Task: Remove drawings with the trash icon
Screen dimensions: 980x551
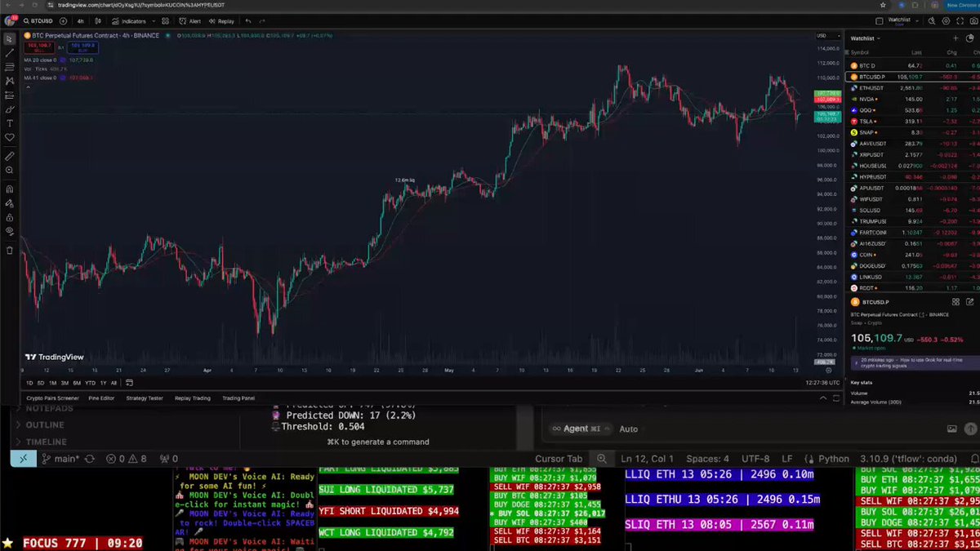Action: click(x=10, y=250)
